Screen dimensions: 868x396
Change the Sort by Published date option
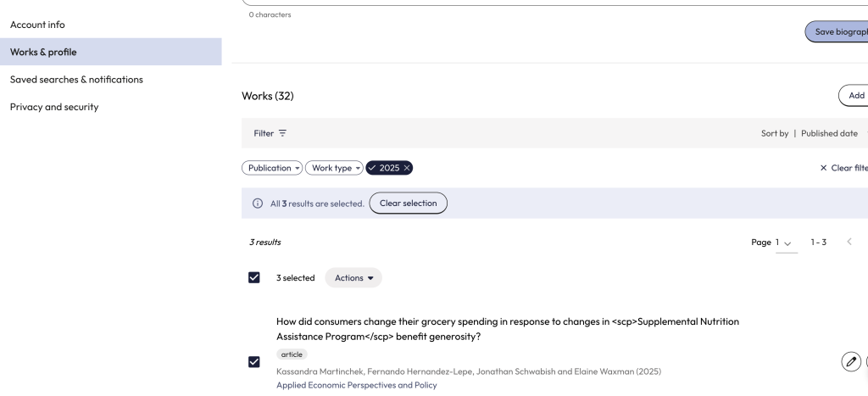pos(829,134)
